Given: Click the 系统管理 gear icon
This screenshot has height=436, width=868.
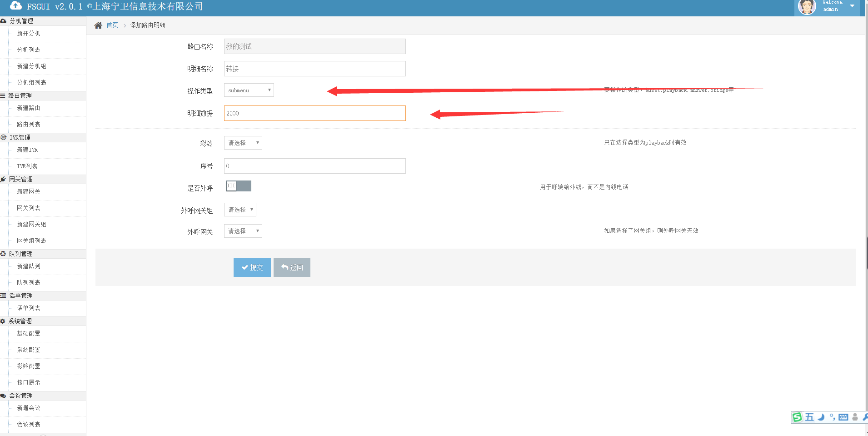Looking at the screenshot, I should pyautogui.click(x=3, y=321).
